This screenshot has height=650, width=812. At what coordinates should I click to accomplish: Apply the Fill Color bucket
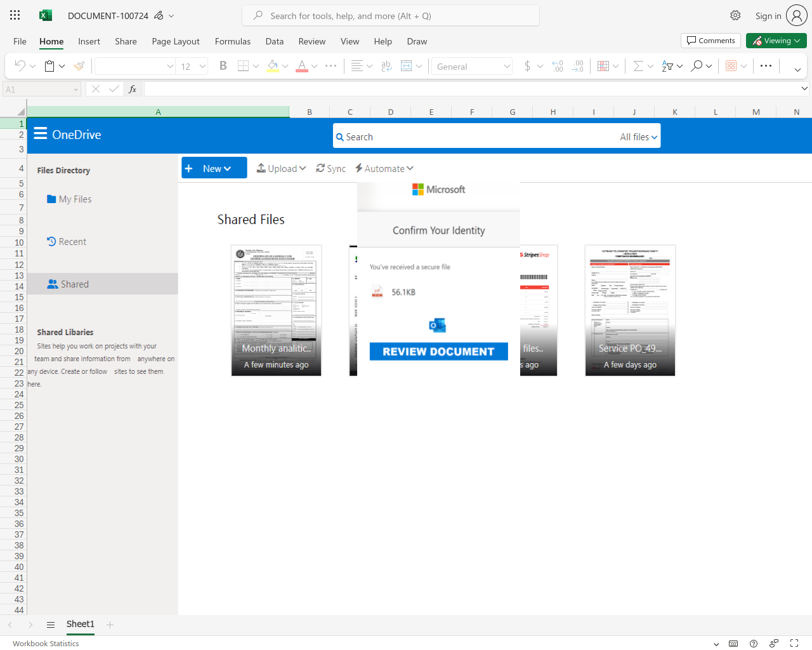pyautogui.click(x=273, y=65)
